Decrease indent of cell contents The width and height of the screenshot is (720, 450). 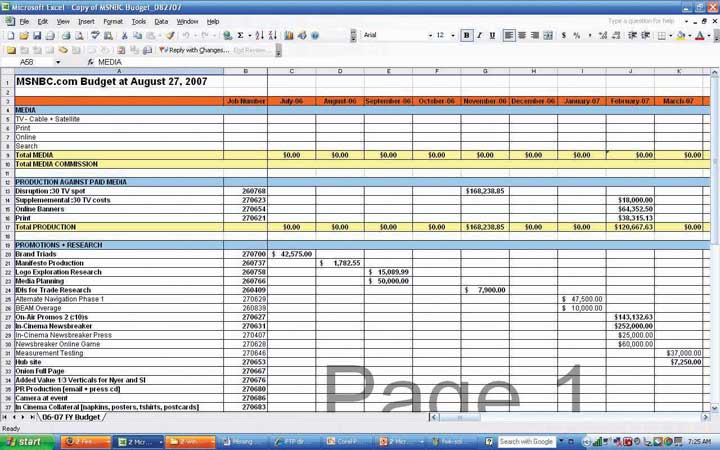(632, 35)
